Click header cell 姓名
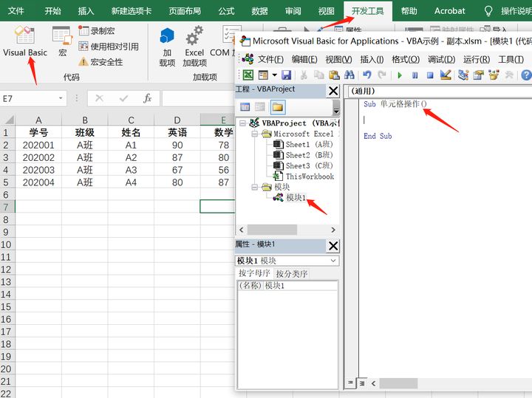The image size is (532, 398). [x=131, y=133]
